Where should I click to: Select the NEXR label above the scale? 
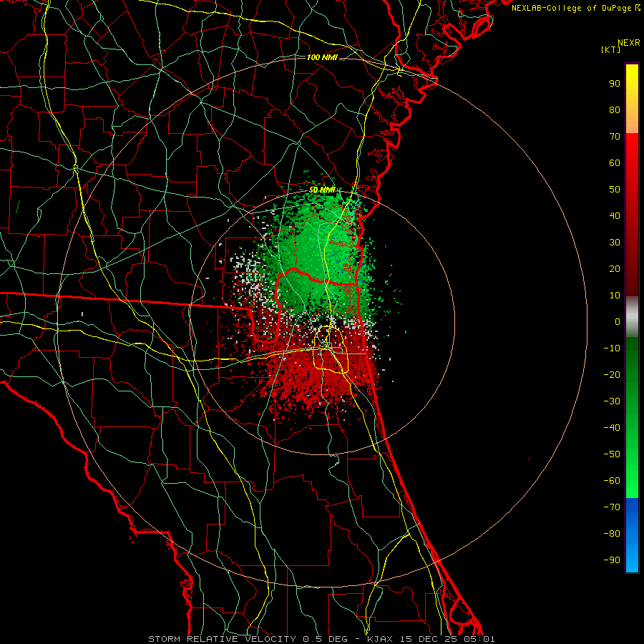[629, 43]
